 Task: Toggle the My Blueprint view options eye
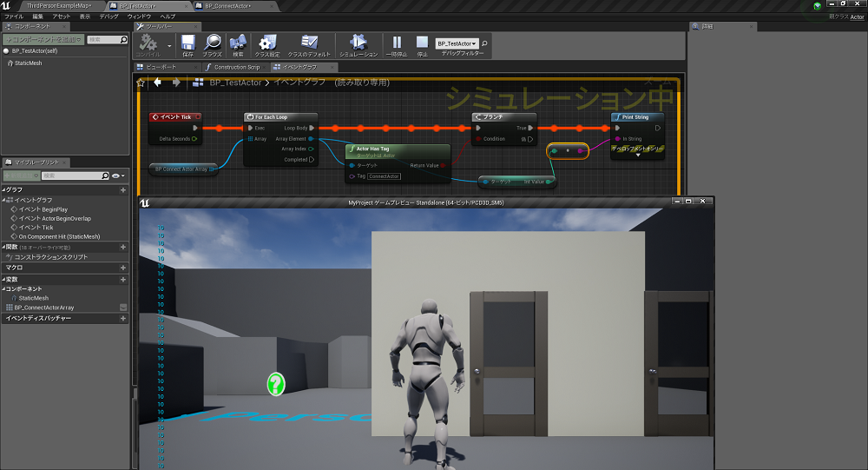point(118,175)
